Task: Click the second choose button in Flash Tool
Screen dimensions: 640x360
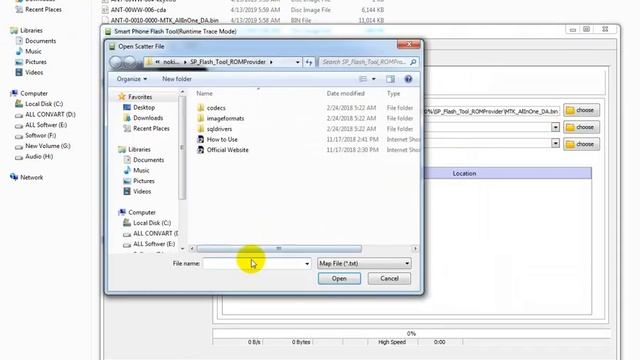Action: click(x=581, y=127)
